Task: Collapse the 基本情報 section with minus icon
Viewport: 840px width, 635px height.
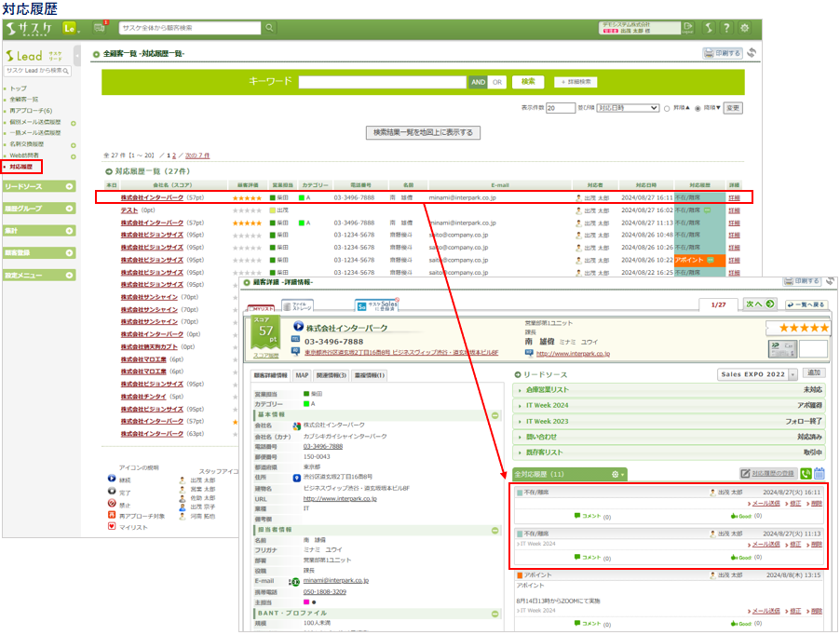Action: point(495,415)
